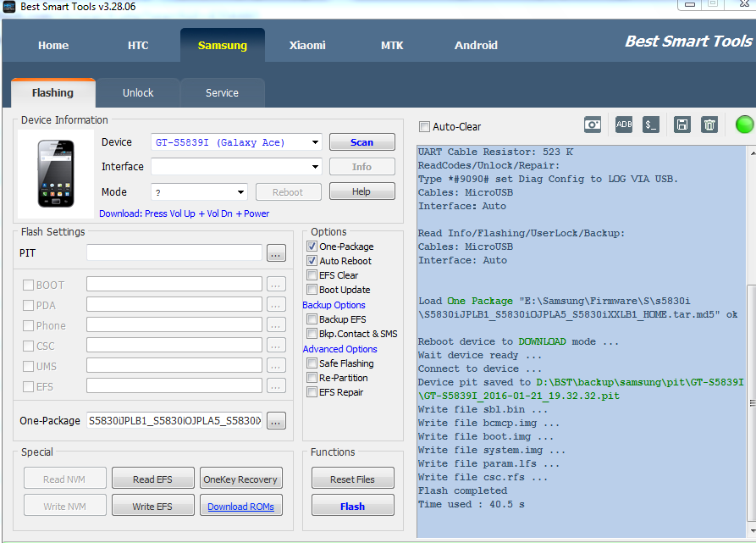Check the Re-Partition option
This screenshot has height=543, width=756.
coord(312,378)
